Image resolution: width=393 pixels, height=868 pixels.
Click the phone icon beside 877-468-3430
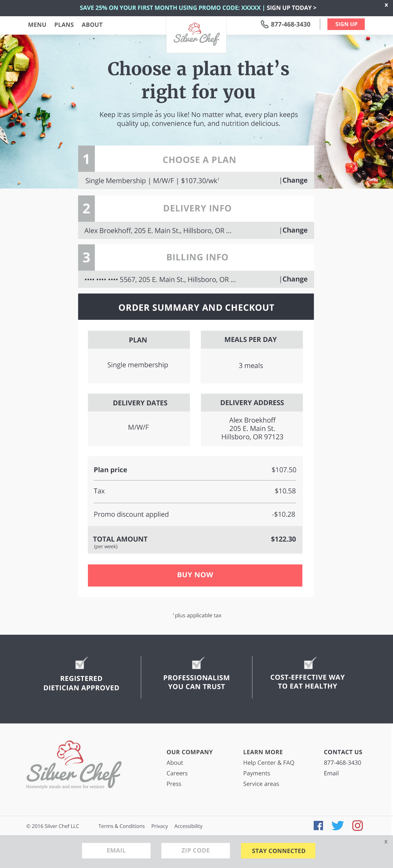[264, 24]
